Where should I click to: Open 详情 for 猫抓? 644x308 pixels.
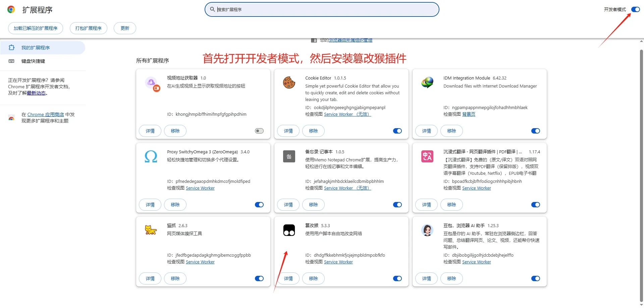pos(150,278)
